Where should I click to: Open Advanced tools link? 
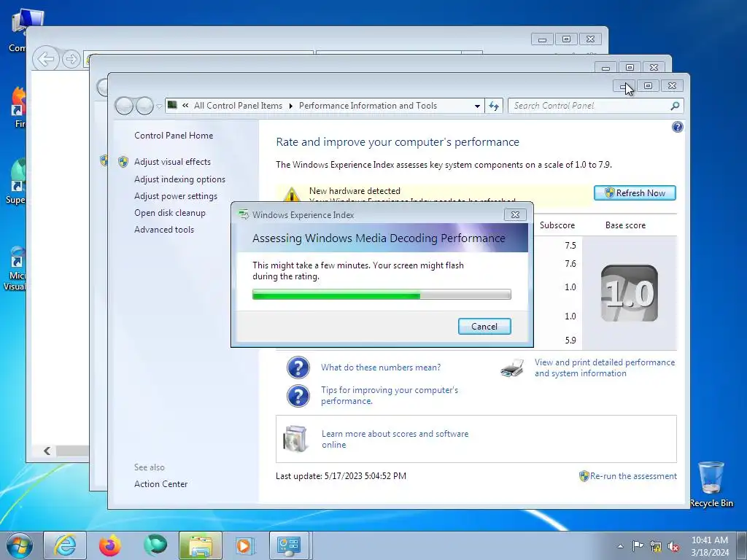click(x=164, y=230)
